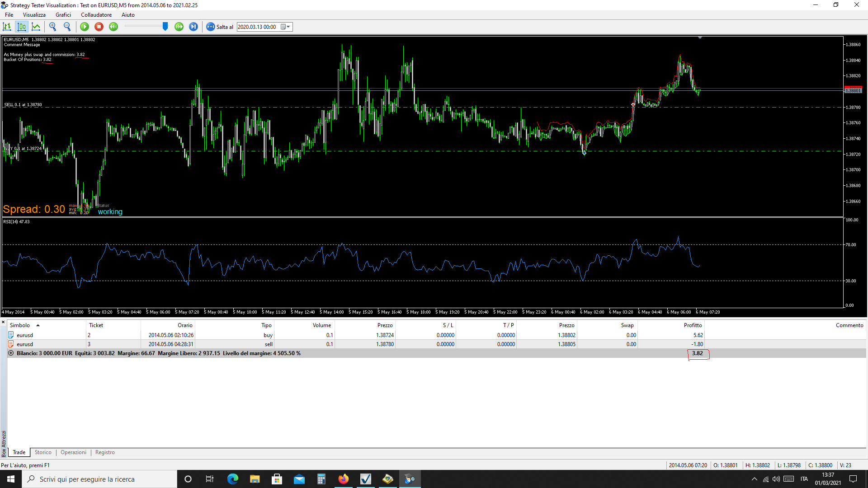Open Task View from the taskbar
Viewport: 868px width, 488px height.
210,479
